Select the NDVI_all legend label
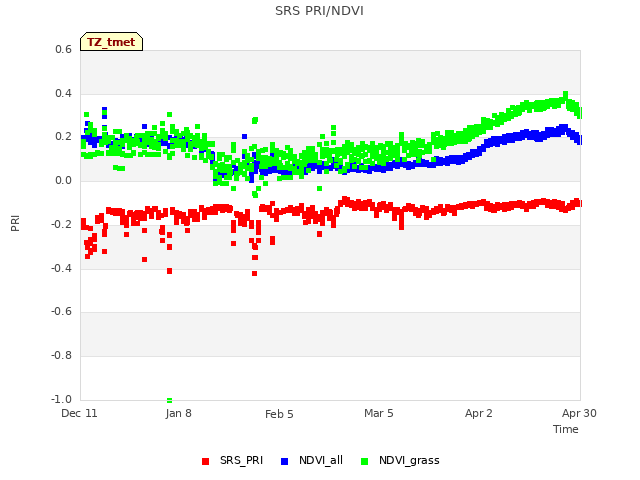640x480 pixels. pos(321,460)
